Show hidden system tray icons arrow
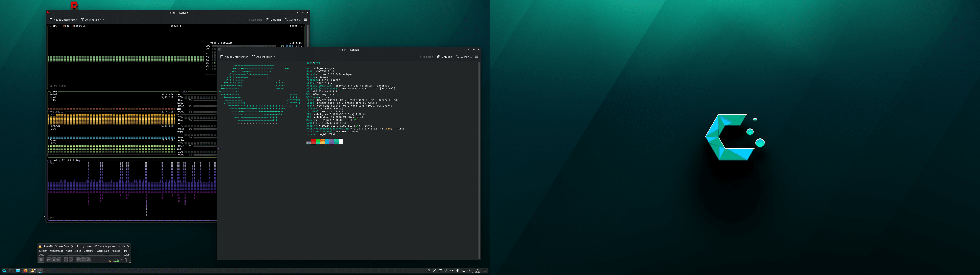This screenshot has height=275, width=980. click(x=469, y=271)
